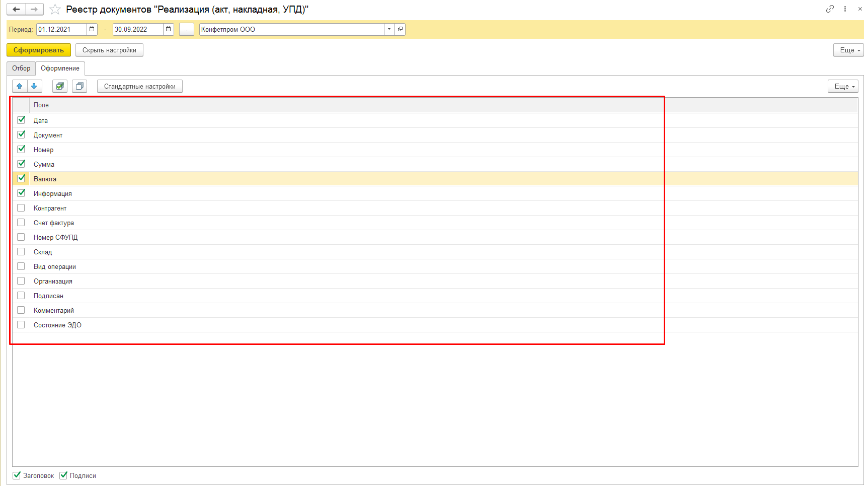Open period selection ellipsis button
The width and height of the screenshot is (868, 486).
point(186,29)
